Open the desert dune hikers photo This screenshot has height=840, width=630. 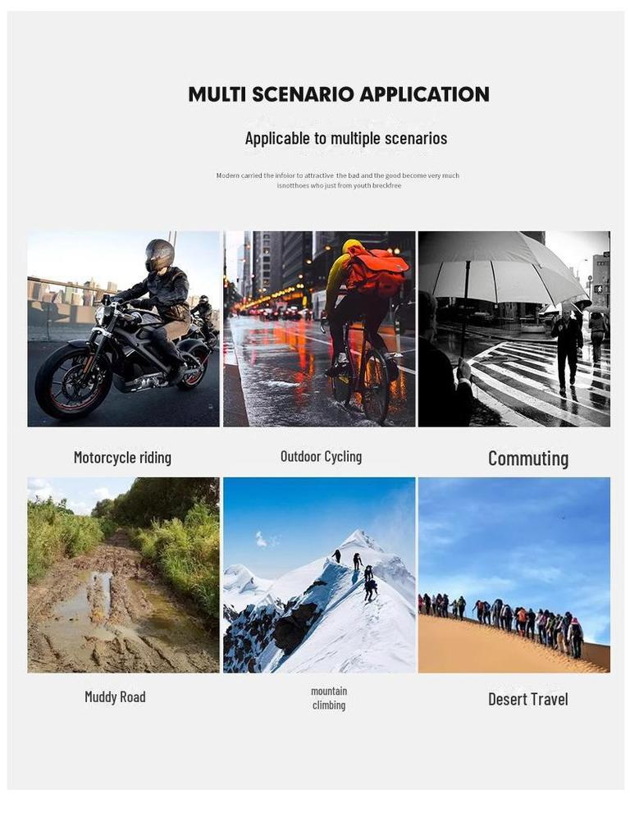point(514,575)
